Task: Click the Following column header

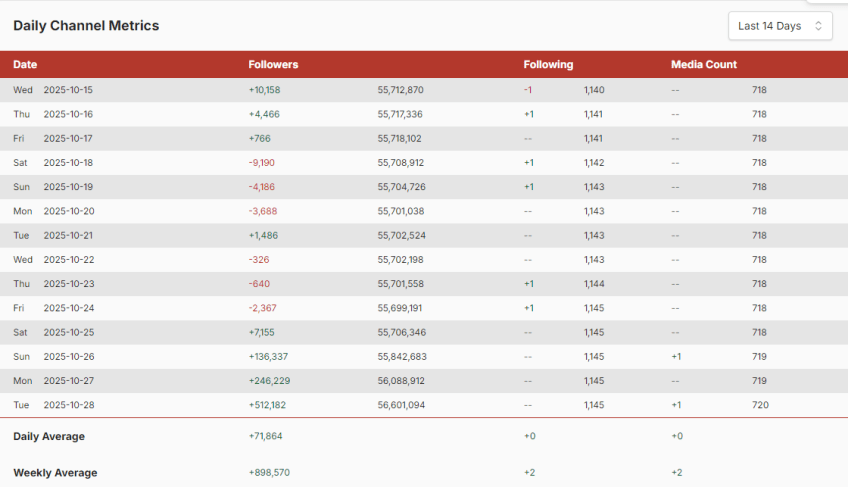Action: (548, 65)
